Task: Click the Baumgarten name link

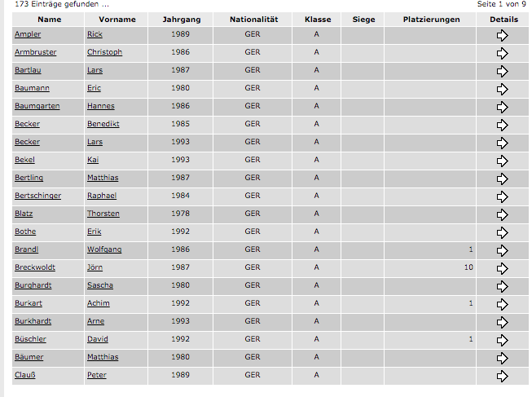Action: point(36,106)
